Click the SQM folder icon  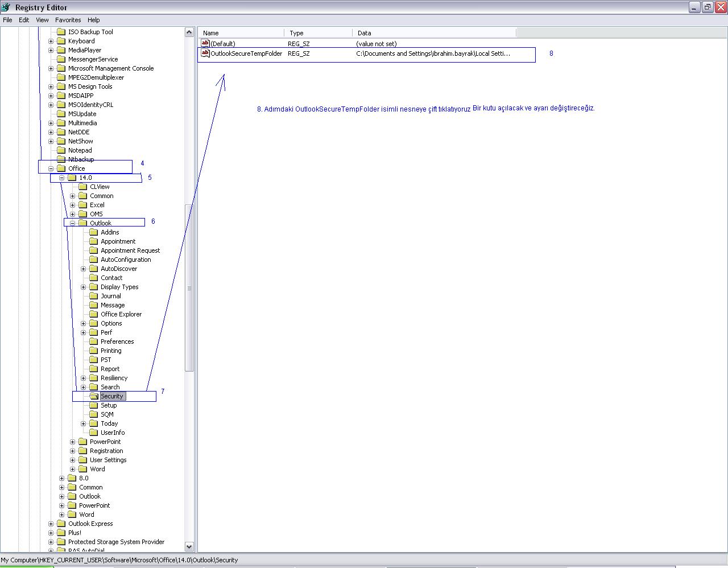tap(94, 414)
